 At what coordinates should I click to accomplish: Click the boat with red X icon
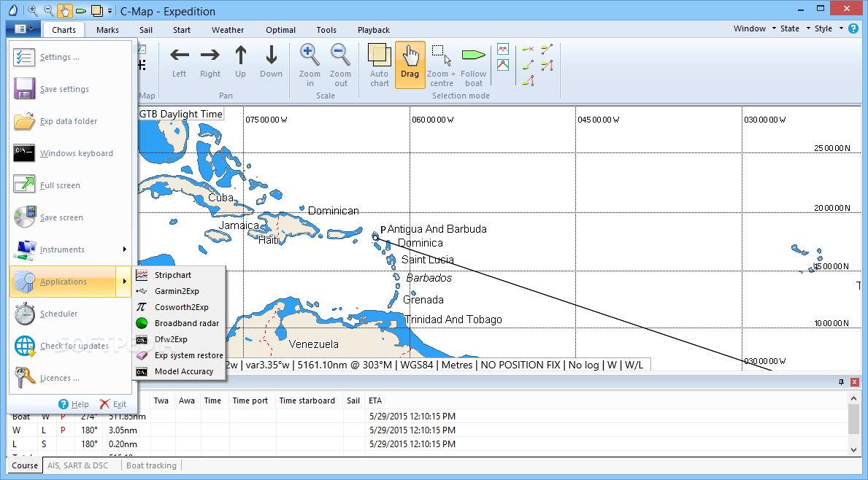pyautogui.click(x=528, y=49)
